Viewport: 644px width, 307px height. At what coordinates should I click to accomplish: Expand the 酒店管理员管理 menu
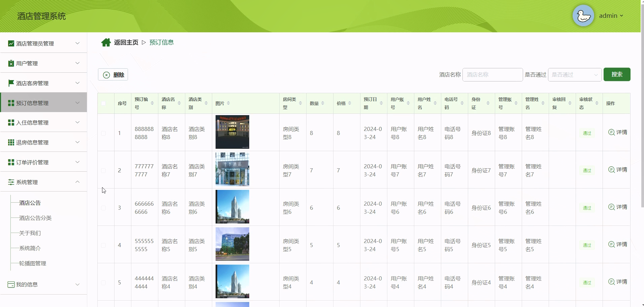click(x=43, y=43)
